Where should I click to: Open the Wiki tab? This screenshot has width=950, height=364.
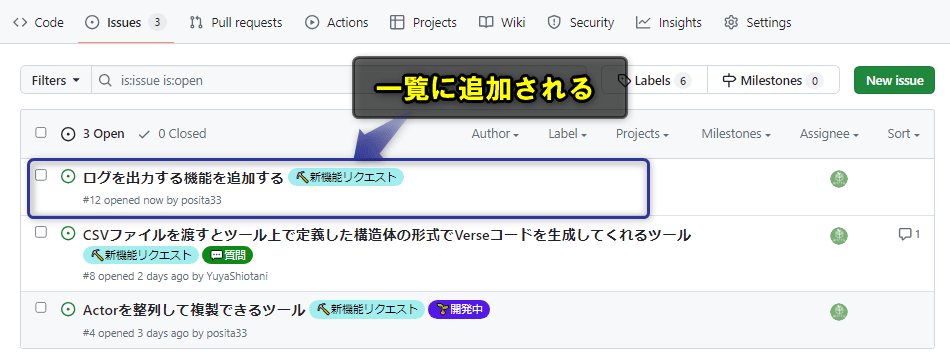[502, 22]
